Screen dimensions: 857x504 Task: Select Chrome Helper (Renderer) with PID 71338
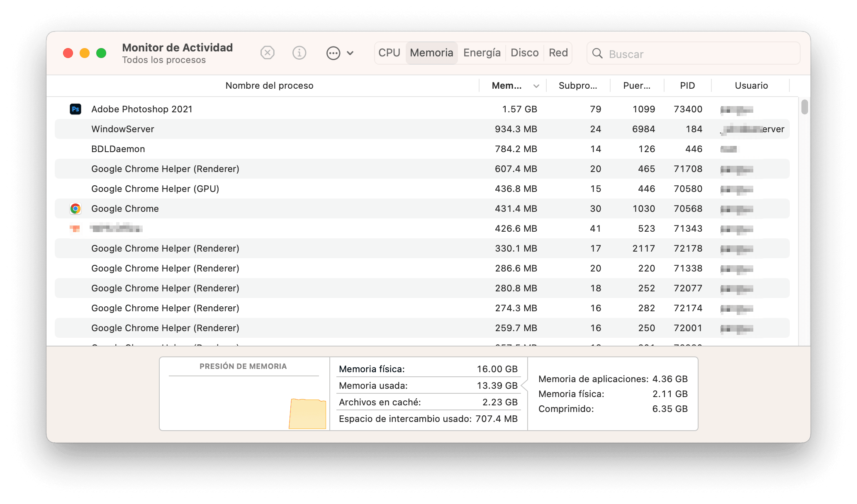(x=422, y=268)
